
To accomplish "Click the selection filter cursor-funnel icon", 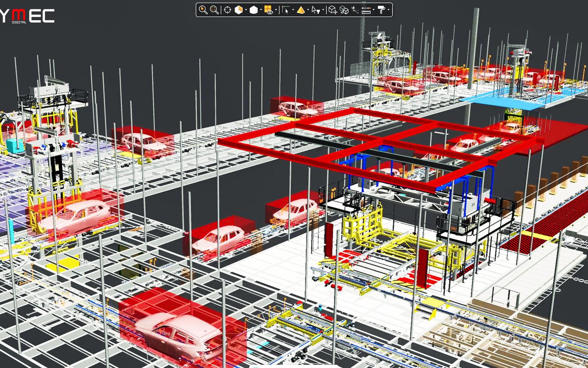I will coord(316,10).
